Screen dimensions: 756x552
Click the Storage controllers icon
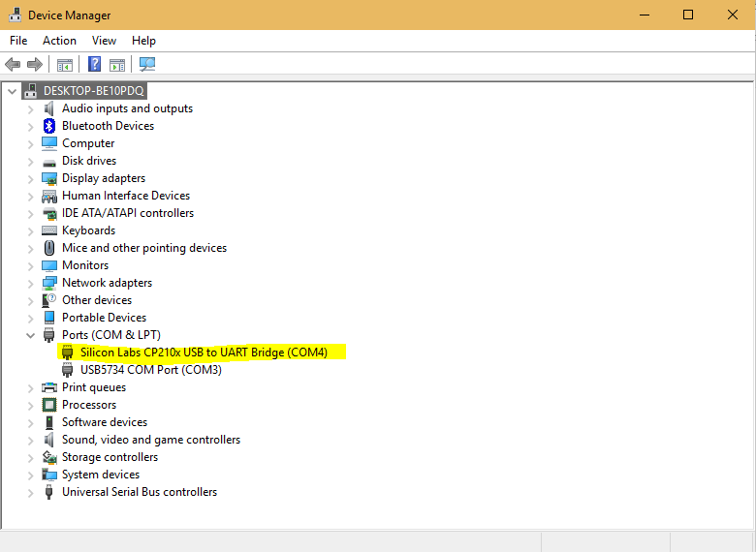tap(49, 457)
